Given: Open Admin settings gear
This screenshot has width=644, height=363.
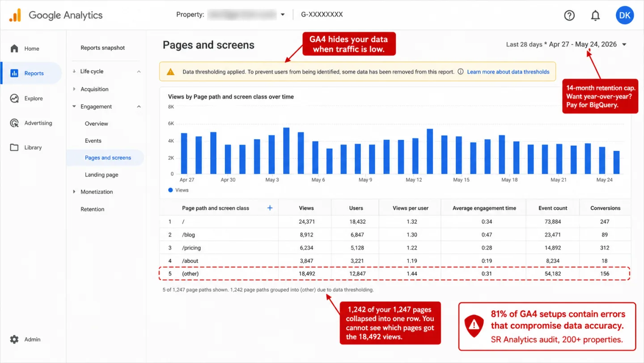Looking at the screenshot, I should pos(14,339).
